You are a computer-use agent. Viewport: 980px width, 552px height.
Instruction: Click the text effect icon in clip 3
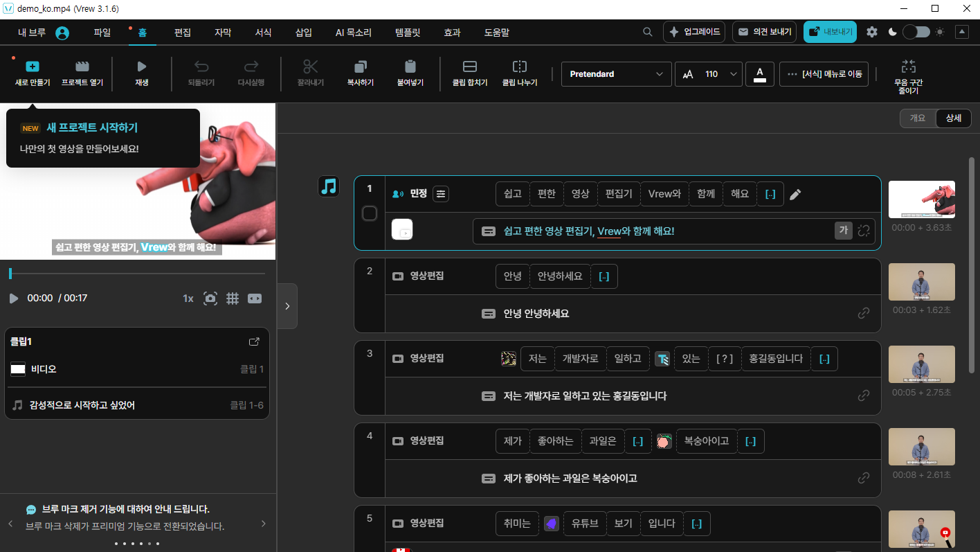662,359
